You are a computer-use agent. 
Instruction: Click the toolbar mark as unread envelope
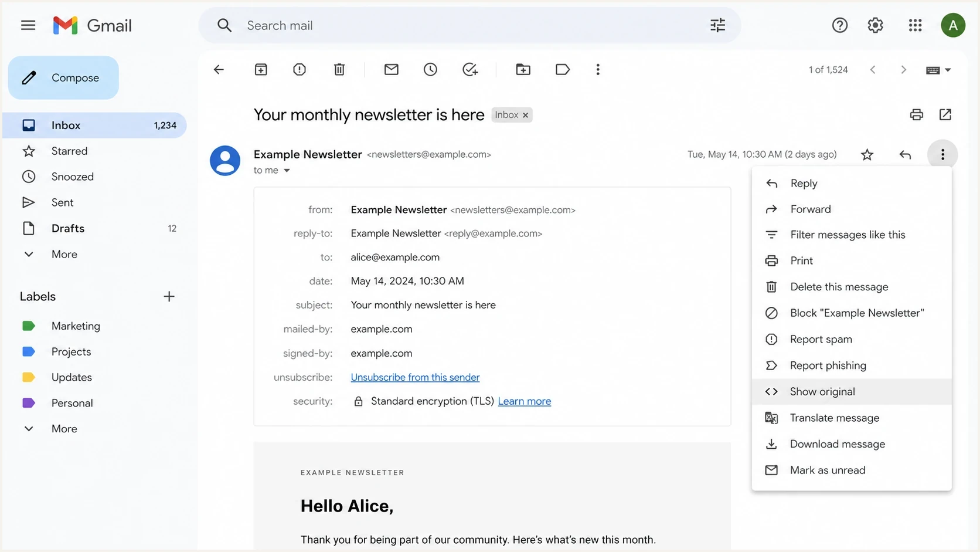coord(392,69)
